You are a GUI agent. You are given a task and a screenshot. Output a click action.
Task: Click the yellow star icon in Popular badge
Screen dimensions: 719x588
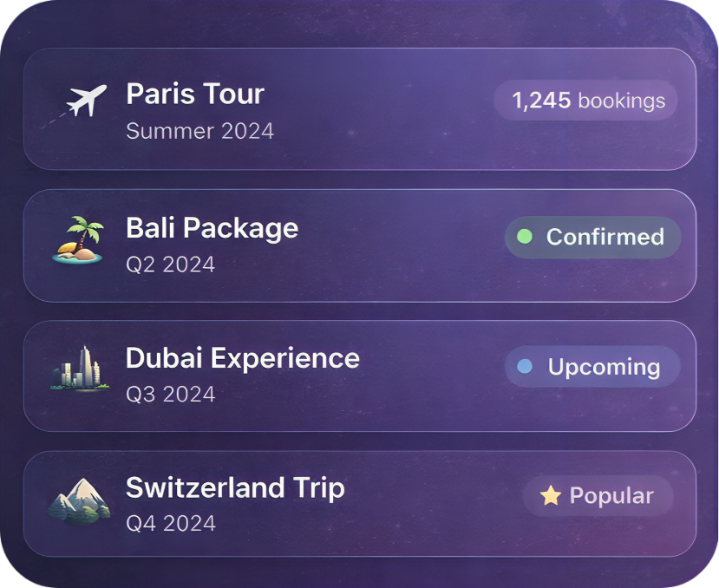[551, 496]
